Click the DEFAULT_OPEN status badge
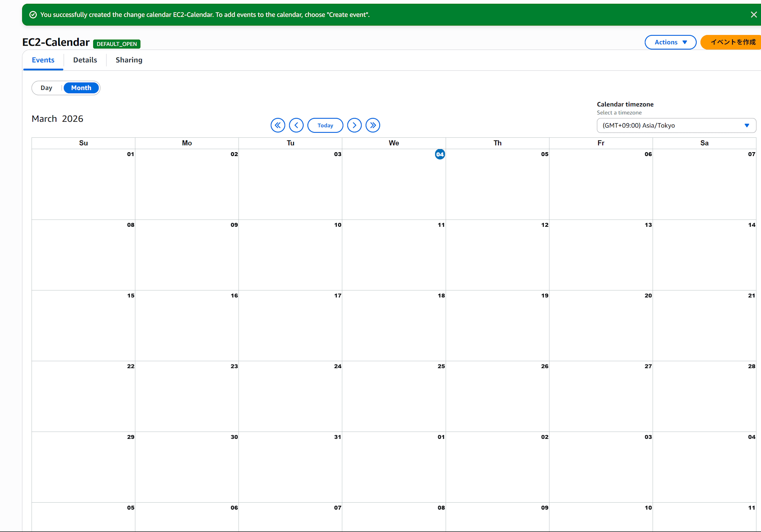This screenshot has width=761, height=532. [x=116, y=44]
